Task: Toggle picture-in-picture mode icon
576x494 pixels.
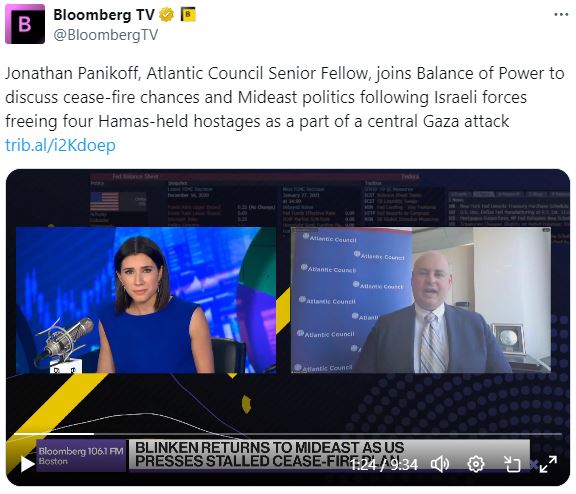Action: (x=512, y=464)
